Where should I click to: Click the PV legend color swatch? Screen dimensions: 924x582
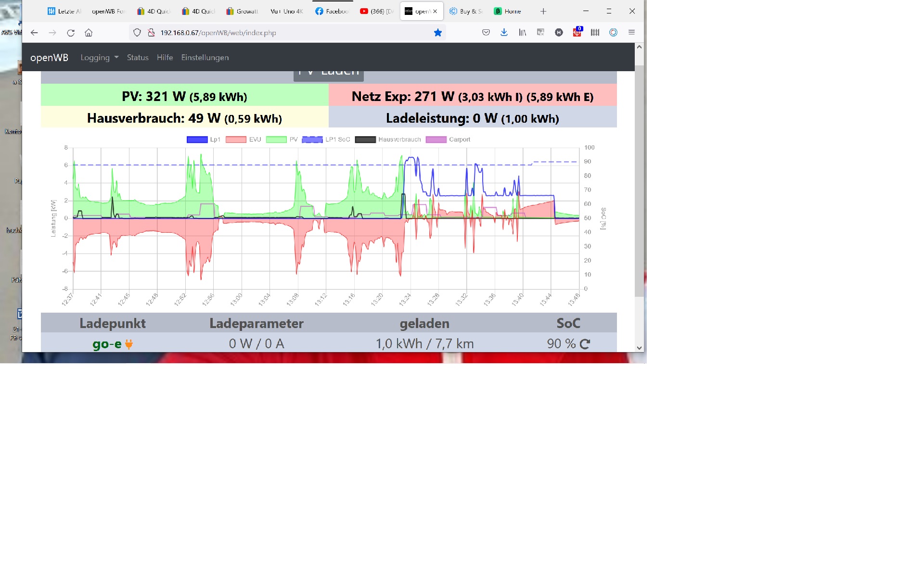click(276, 139)
